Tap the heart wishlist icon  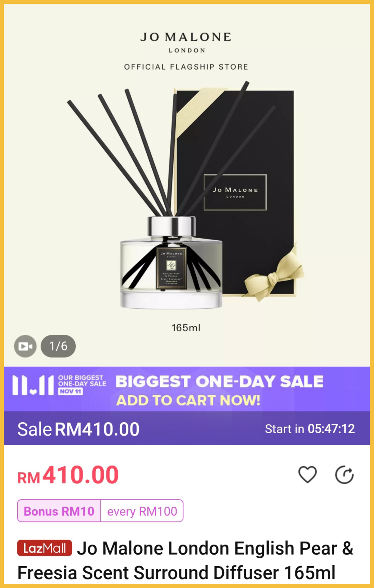[308, 474]
